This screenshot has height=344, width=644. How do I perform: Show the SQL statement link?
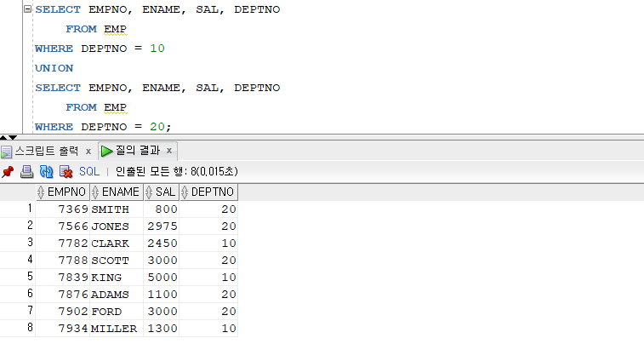click(89, 171)
